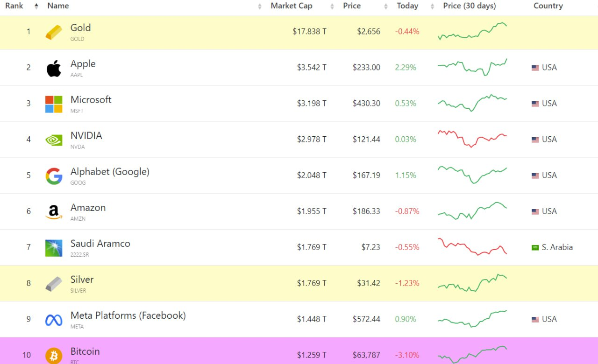Click the USA flag in Alphabet row
The height and width of the screenshot is (364, 598).
click(x=535, y=175)
